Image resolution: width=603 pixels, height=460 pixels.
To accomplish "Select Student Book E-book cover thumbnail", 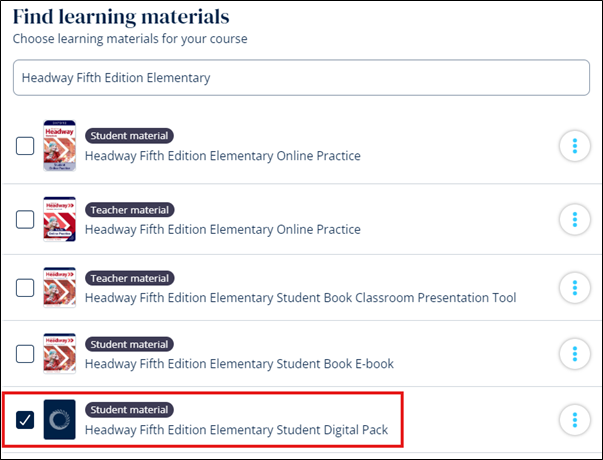I will 60,353.
